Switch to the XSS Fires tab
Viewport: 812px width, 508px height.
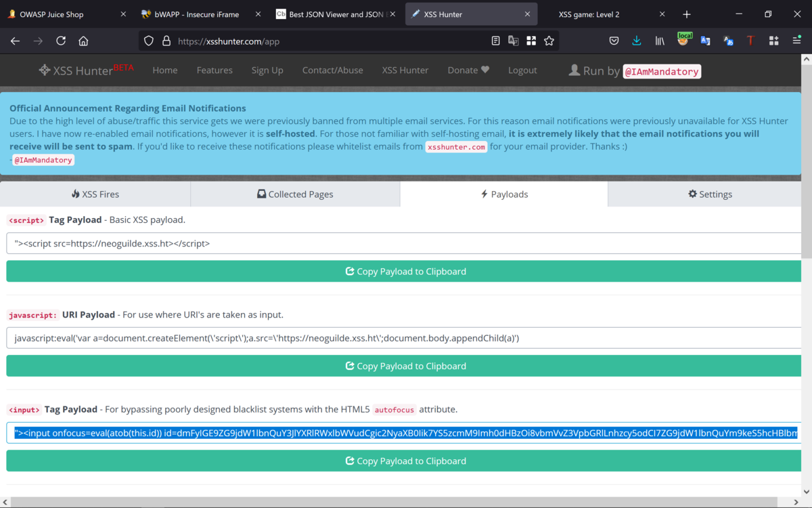pos(95,194)
